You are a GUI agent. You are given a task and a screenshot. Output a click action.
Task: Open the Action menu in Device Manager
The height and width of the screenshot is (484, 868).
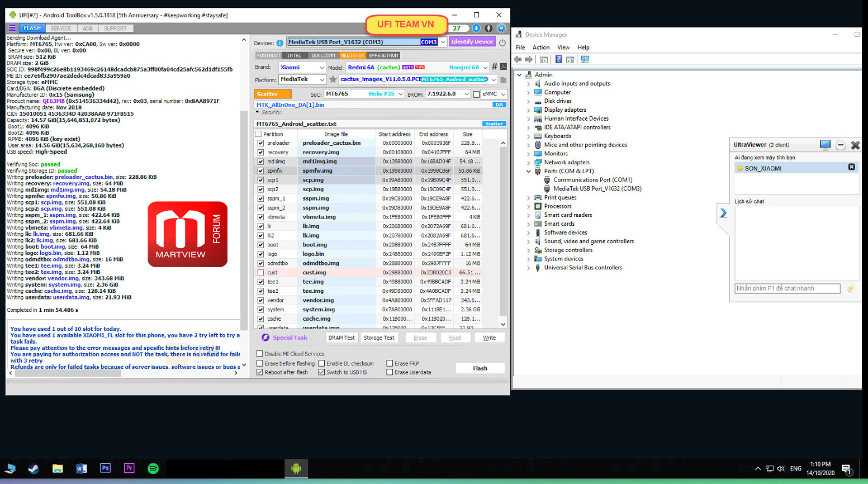pyautogui.click(x=541, y=48)
